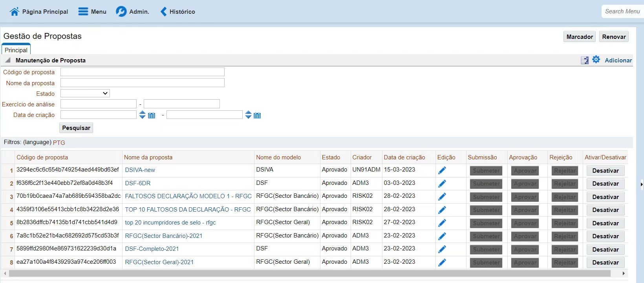Open FALTOSOS DECLARAÇÃO MODELO 1 - RFGC link

[x=188, y=196]
